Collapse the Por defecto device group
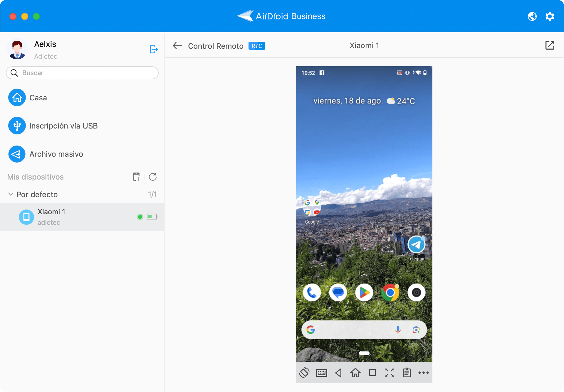 point(11,194)
